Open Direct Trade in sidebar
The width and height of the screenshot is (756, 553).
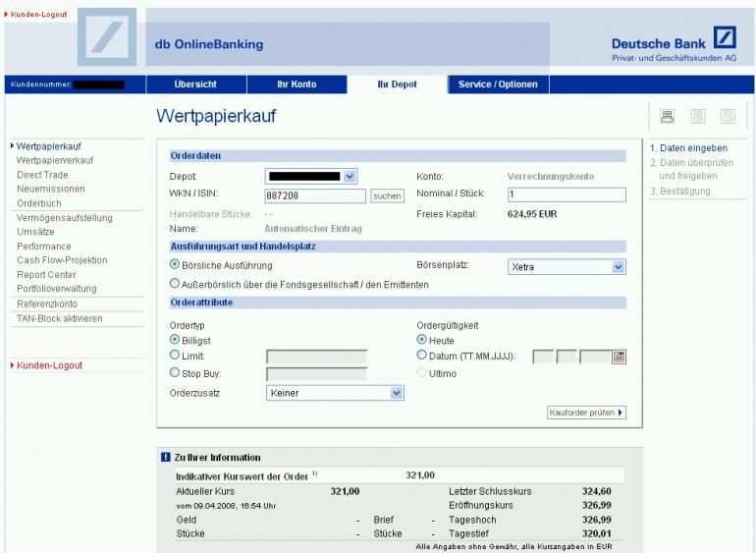[x=42, y=175]
